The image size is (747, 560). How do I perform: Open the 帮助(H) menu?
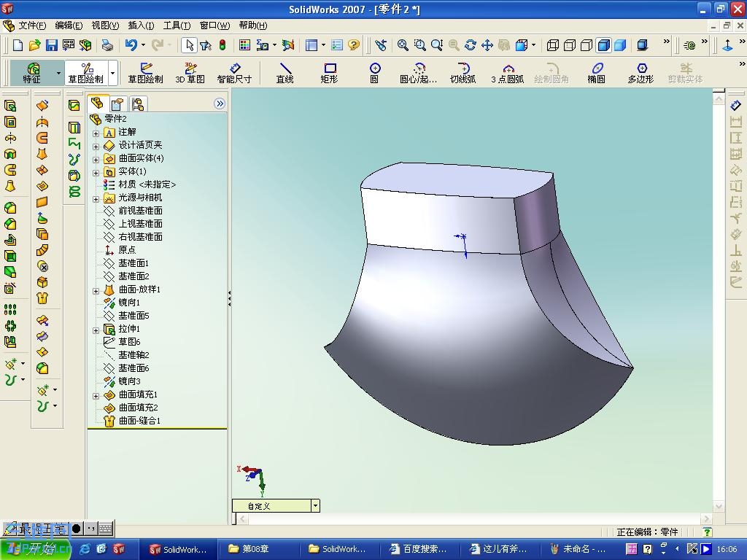coord(253,26)
